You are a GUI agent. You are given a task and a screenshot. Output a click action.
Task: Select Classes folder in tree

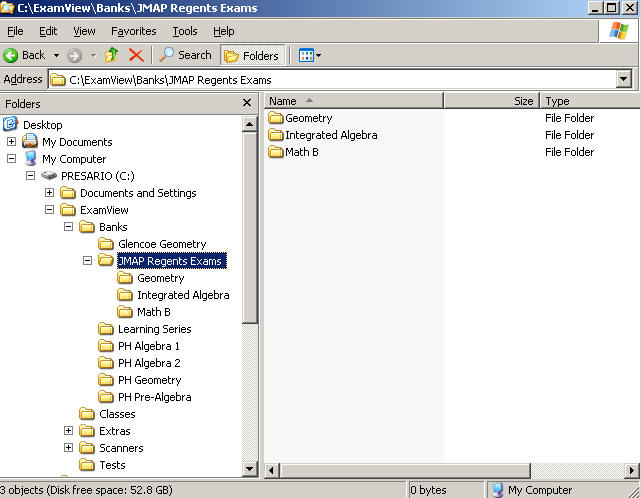coord(117,414)
